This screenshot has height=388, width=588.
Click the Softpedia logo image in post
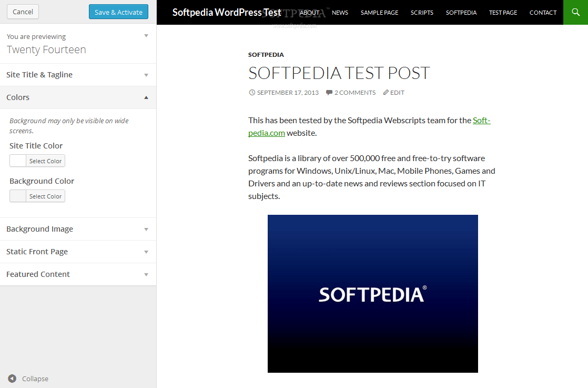[373, 294]
